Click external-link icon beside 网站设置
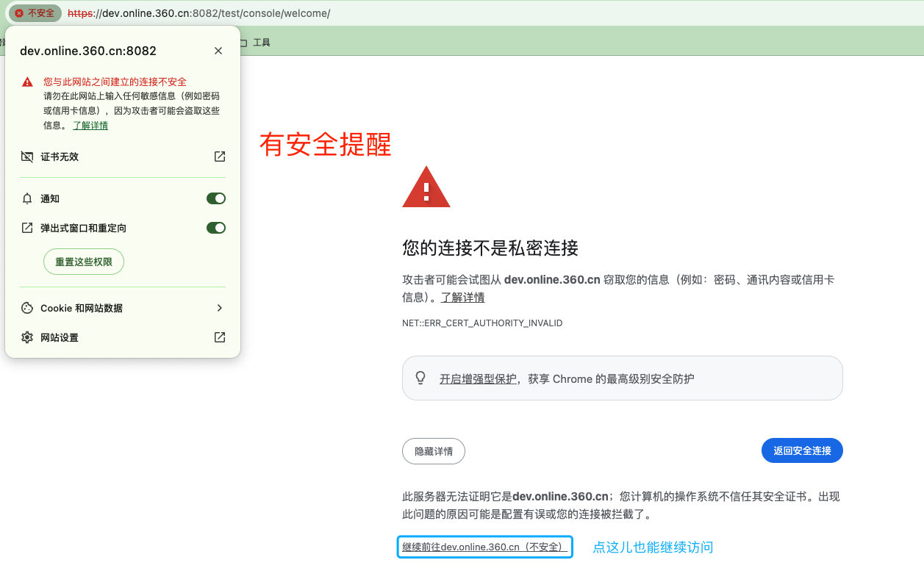The height and width of the screenshot is (568, 924). 219,337
